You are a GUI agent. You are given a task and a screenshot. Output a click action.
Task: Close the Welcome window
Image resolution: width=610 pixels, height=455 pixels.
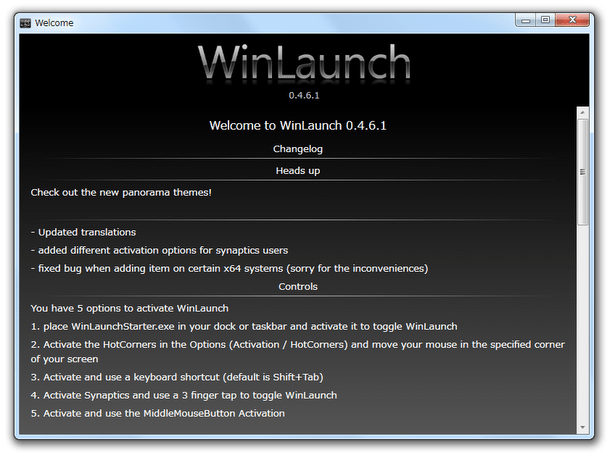click(572, 20)
